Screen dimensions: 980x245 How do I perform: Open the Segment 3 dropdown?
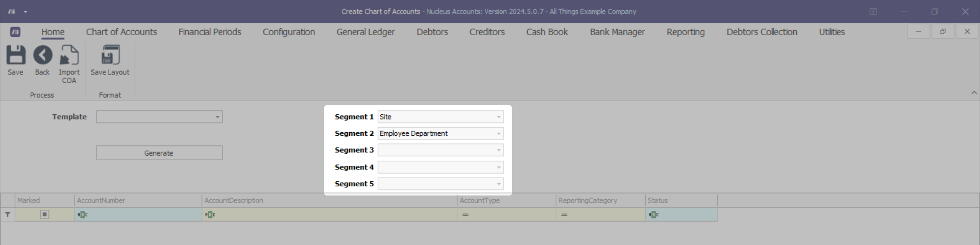[x=499, y=150]
